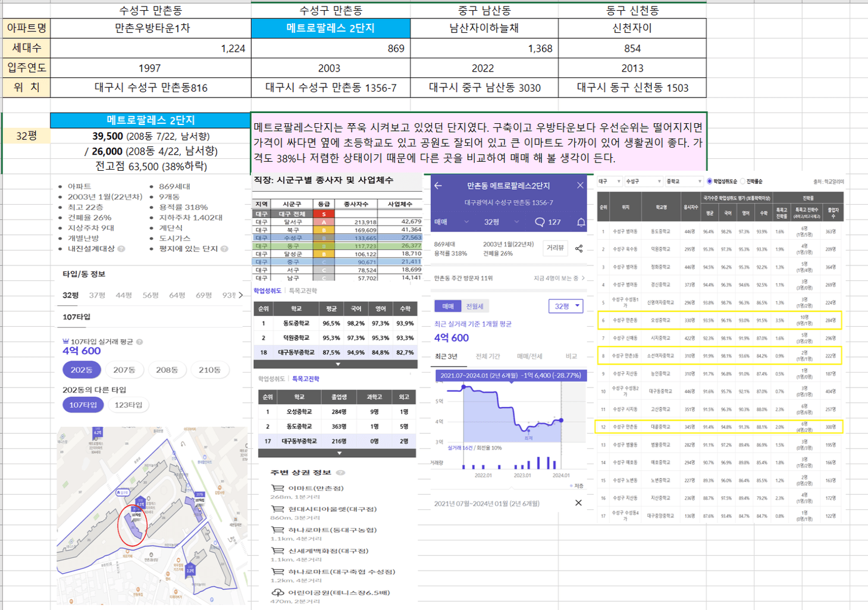This screenshot has height=610, width=868.
Task: Select the 비교 chart tab
Action: 571,356
